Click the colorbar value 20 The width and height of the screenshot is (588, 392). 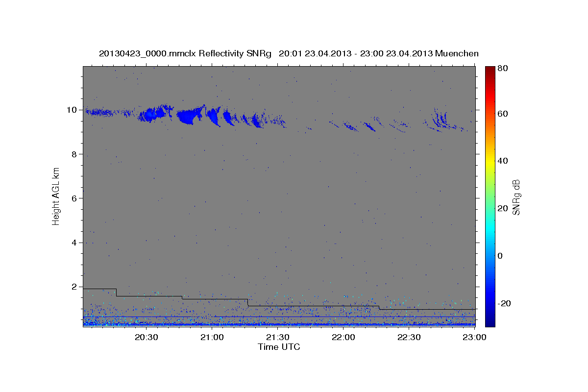[502, 208]
